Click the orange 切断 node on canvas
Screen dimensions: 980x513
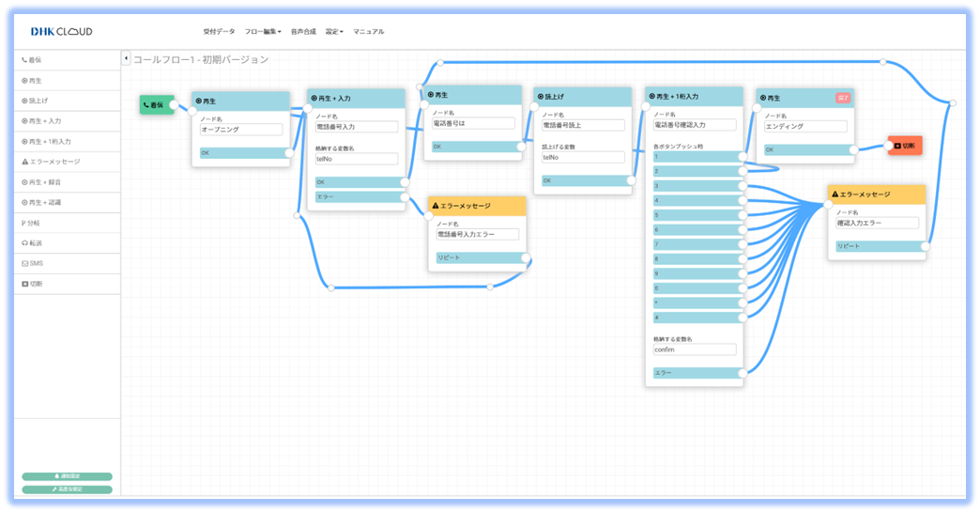pyautogui.click(x=907, y=146)
